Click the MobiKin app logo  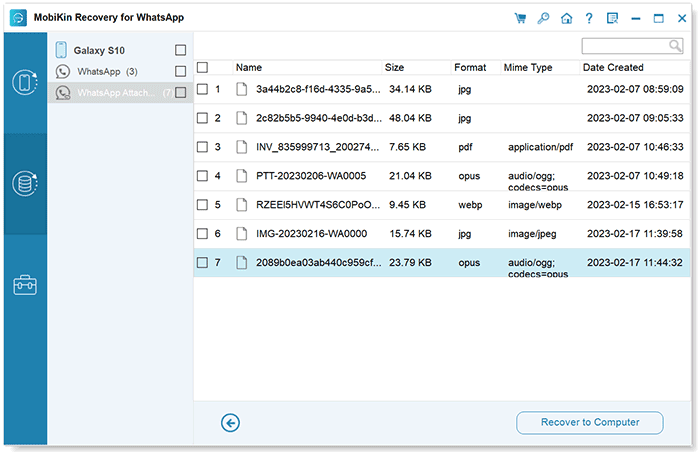click(x=18, y=18)
